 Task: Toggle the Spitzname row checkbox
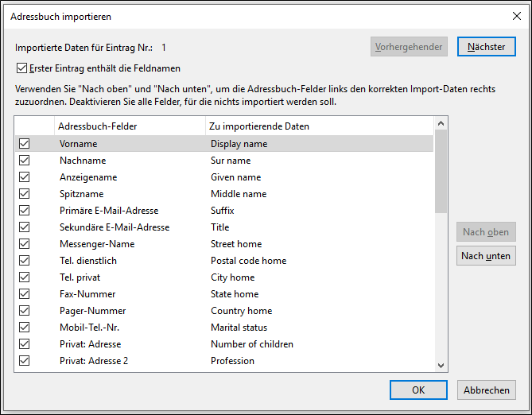[x=24, y=194]
